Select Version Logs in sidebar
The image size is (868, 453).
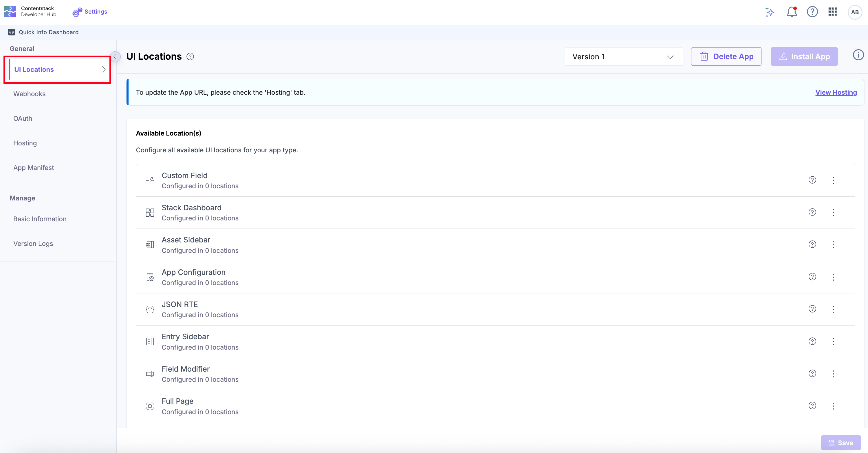coord(33,244)
